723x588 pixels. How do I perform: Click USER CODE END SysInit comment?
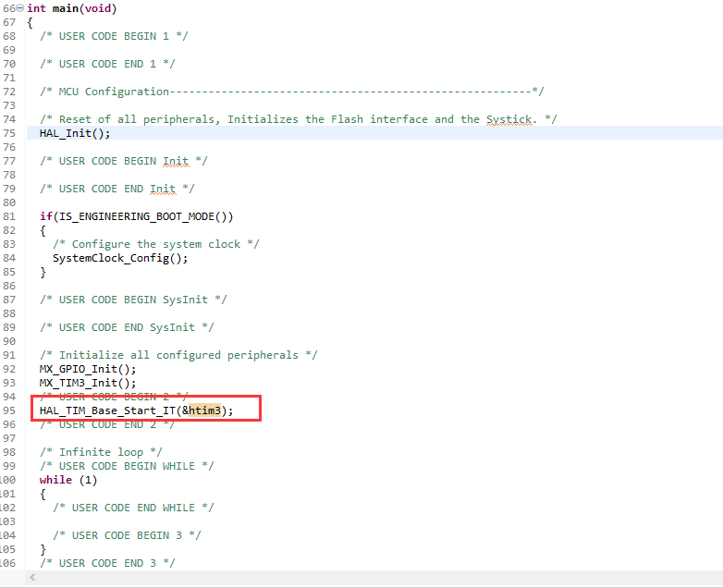[127, 327]
